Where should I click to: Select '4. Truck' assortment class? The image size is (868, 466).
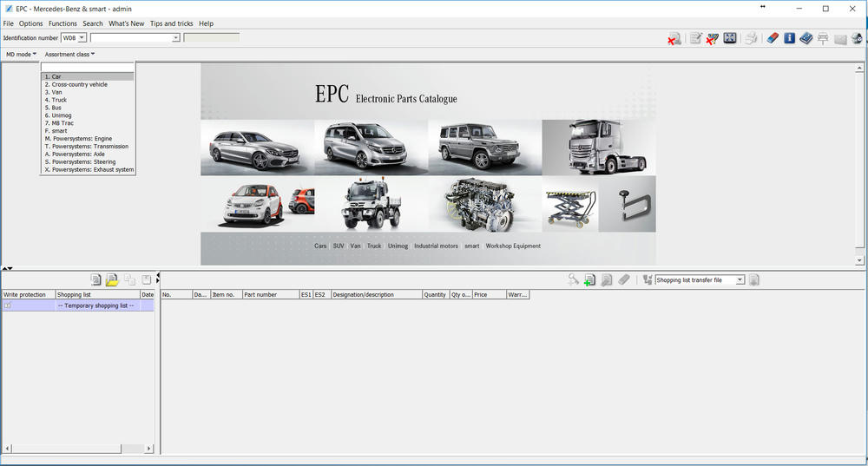[x=88, y=100]
